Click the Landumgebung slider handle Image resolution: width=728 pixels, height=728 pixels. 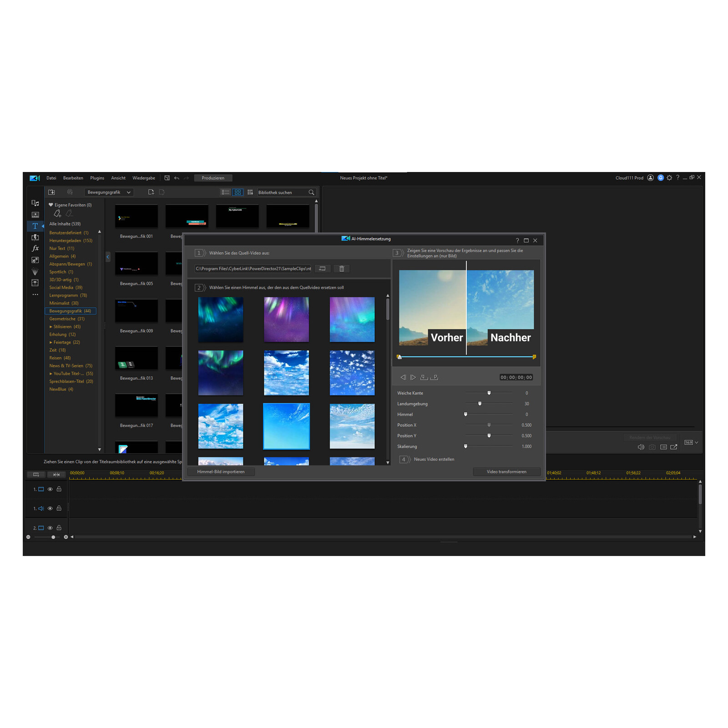point(480,404)
